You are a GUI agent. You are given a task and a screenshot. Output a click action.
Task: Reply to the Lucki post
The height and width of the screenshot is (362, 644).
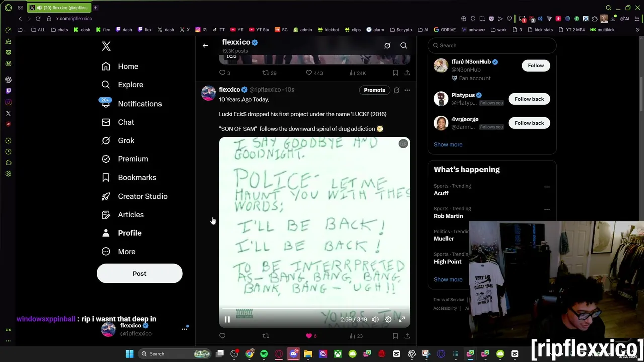click(x=222, y=336)
